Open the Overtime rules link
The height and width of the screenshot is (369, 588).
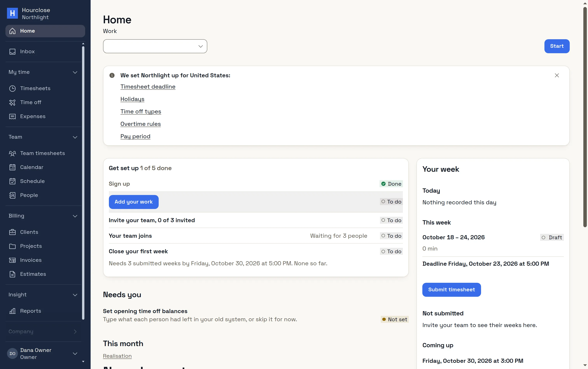[140, 124]
